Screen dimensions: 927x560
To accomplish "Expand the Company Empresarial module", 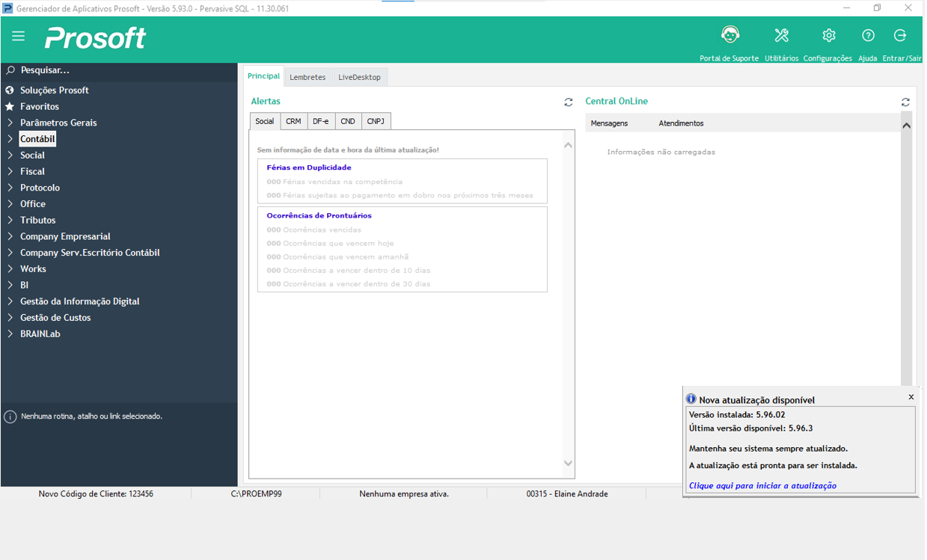I will 10,236.
